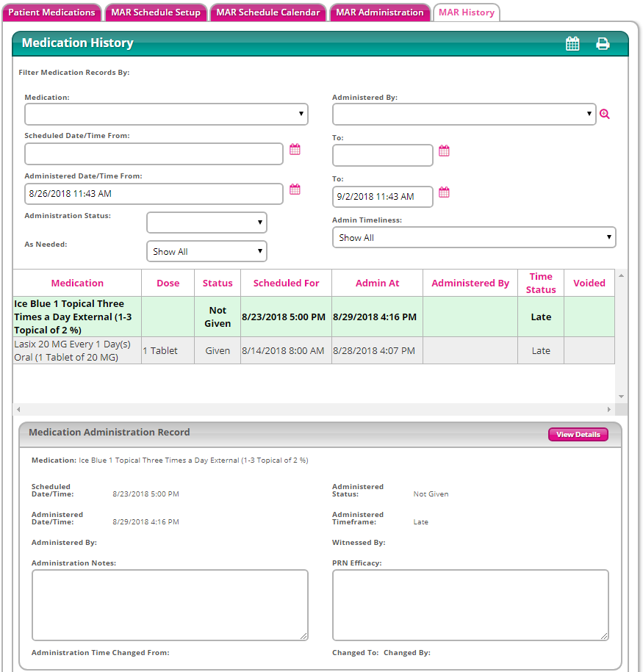Open the As Needed dropdown
Viewport: 643px width, 672px height.
pos(206,251)
